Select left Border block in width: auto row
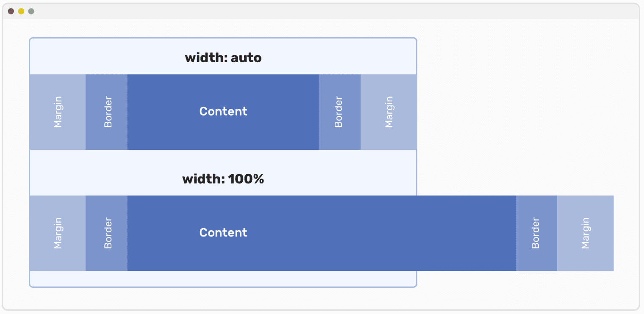This screenshot has height=314, width=644. [x=106, y=112]
